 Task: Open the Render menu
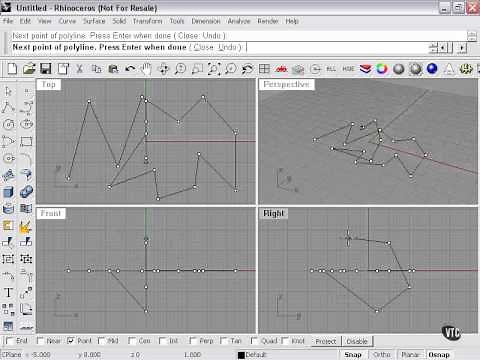coord(268,21)
